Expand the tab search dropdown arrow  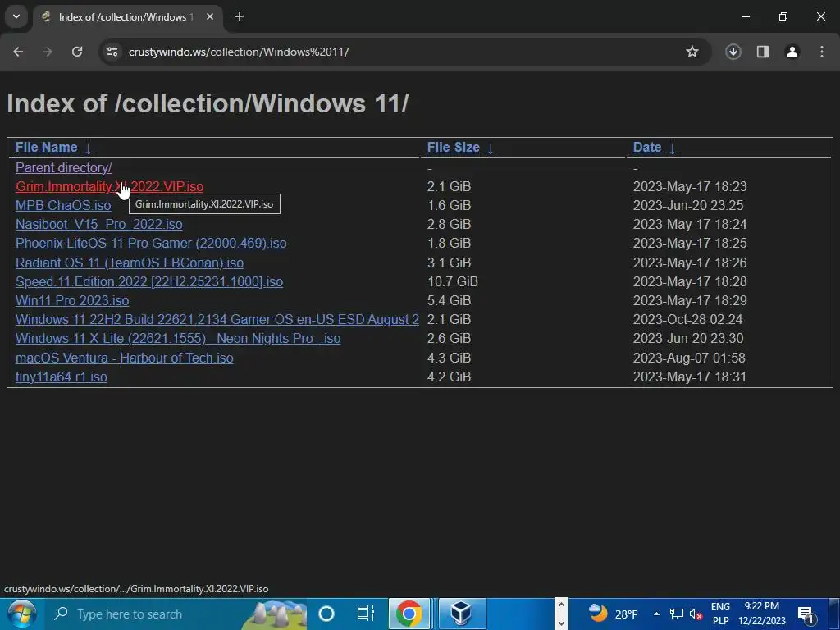[x=16, y=16]
